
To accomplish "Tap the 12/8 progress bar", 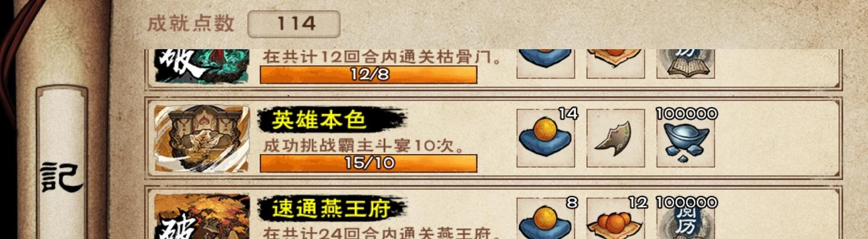I will 369,75.
